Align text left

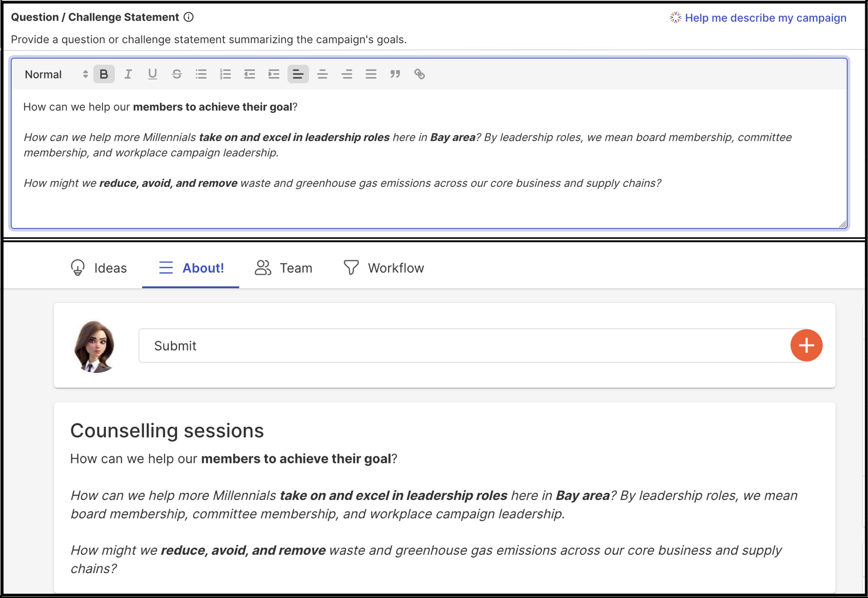(298, 74)
